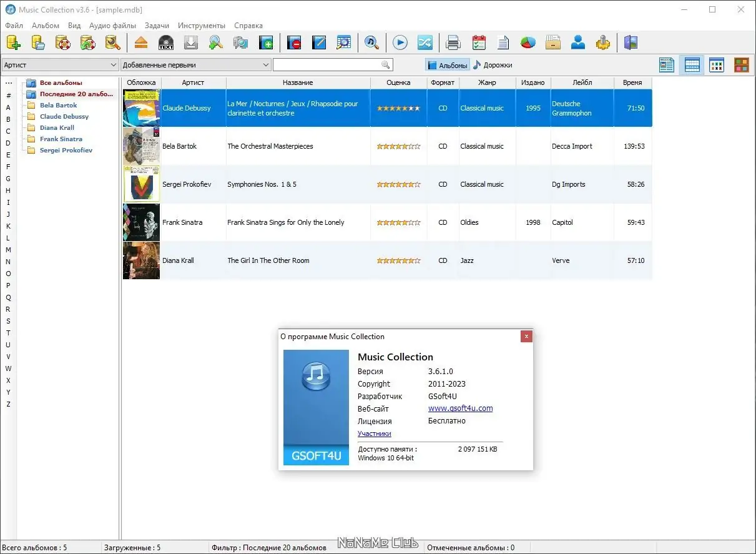Click the Diana Krall album cover thumbnail
The height and width of the screenshot is (554, 756).
coord(141,260)
